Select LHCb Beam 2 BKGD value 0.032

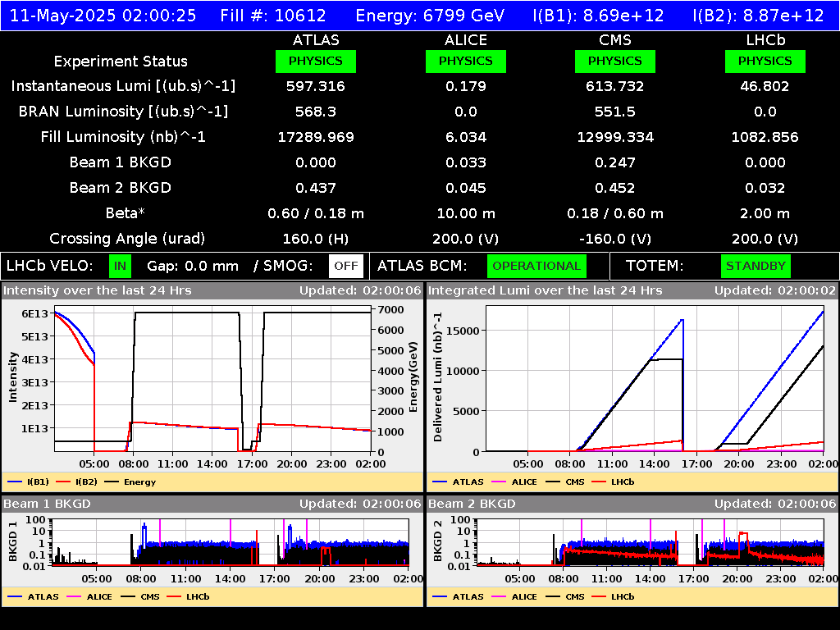(765, 188)
